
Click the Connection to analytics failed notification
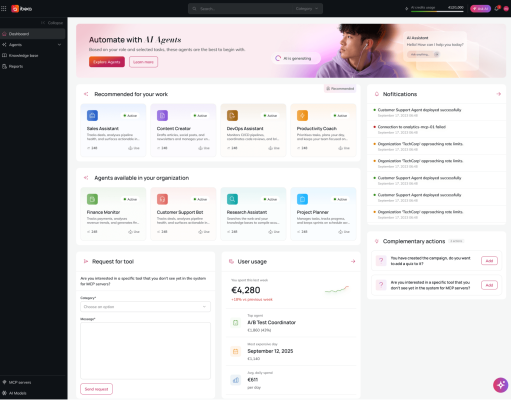click(437, 129)
